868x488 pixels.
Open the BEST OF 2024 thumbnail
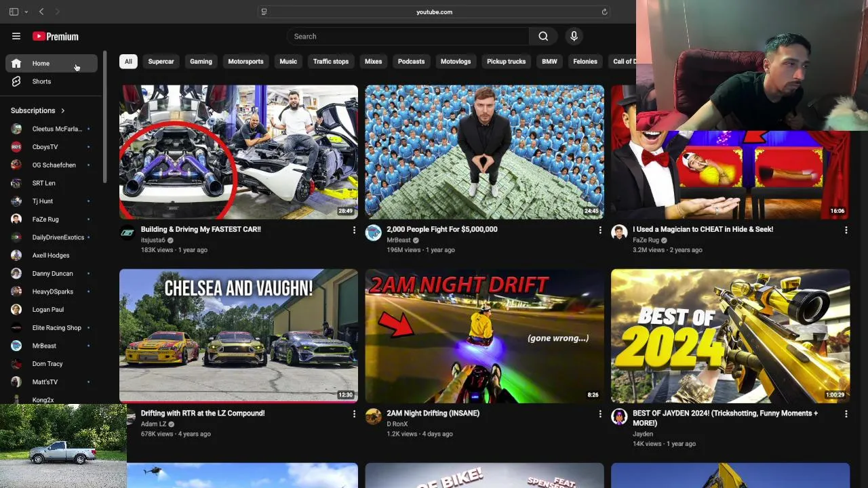tap(730, 335)
